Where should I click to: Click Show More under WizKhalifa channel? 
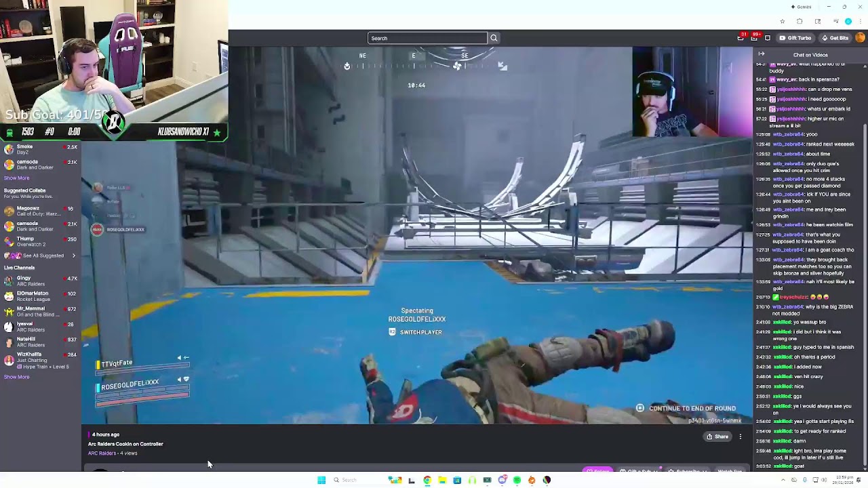17,377
